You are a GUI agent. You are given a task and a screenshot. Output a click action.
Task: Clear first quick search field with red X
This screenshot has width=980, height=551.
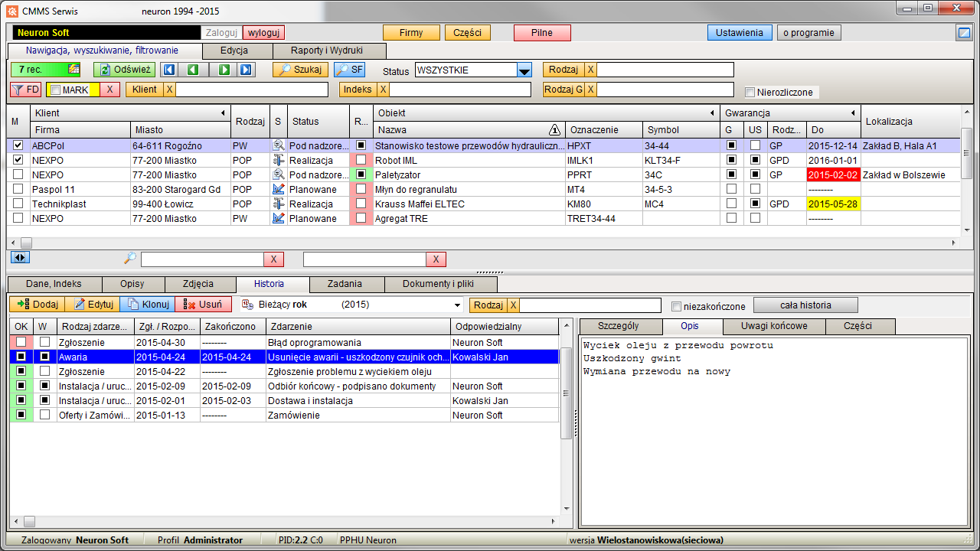(x=274, y=259)
